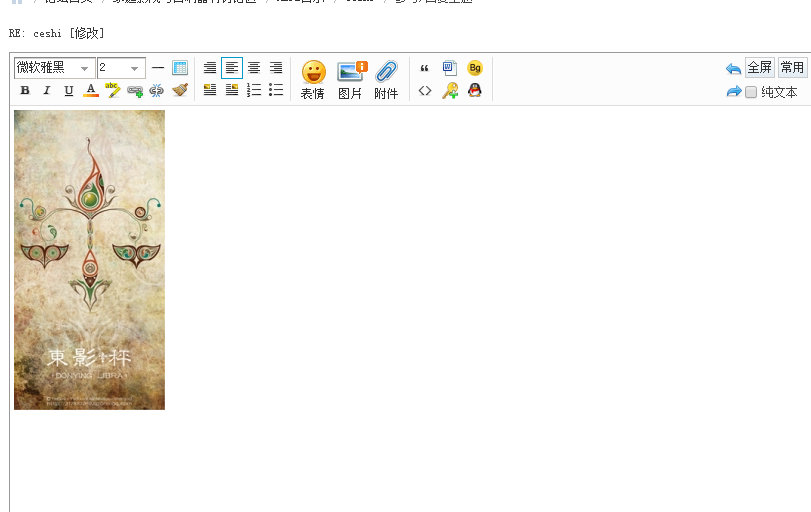Screen dimensions: 811x512
Task: Click the QQ penguin icon
Action: pyautogui.click(x=475, y=91)
